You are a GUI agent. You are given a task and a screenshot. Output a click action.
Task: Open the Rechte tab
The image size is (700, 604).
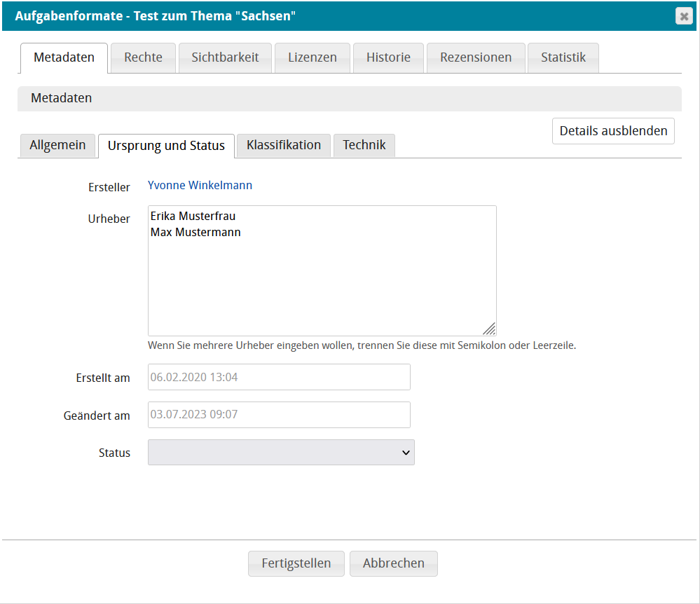tap(143, 57)
